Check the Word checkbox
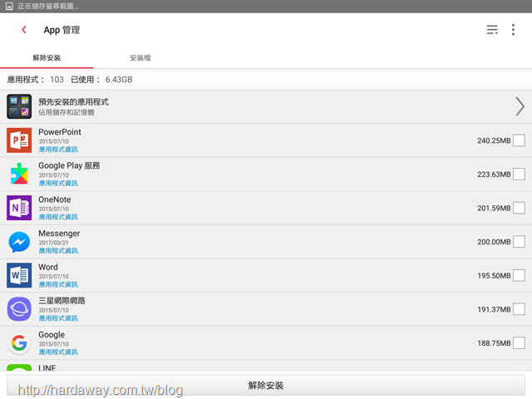This screenshot has width=532, height=399. 519,275
